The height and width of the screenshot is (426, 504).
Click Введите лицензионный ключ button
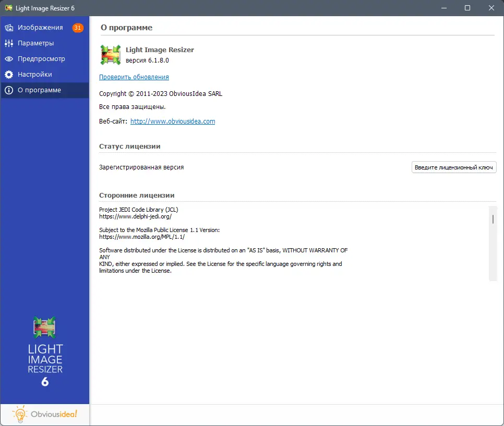pos(454,167)
